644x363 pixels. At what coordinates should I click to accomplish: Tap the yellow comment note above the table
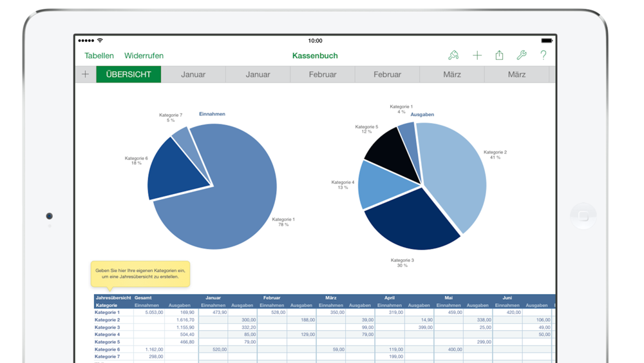pyautogui.click(x=140, y=273)
